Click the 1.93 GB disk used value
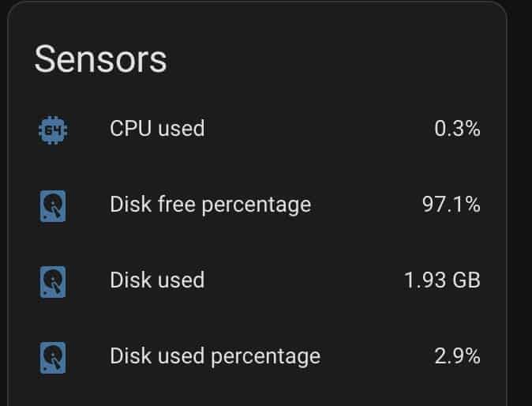Screen dimensions: 532x406 442,280
